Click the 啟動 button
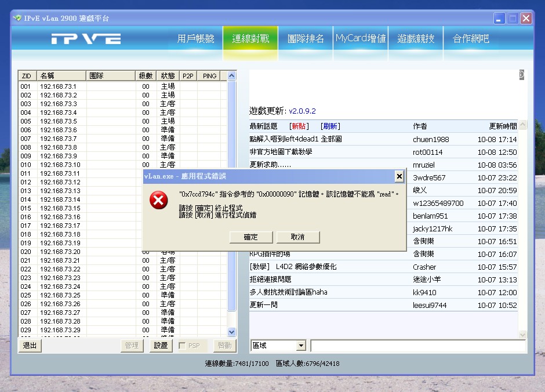 pyautogui.click(x=224, y=346)
